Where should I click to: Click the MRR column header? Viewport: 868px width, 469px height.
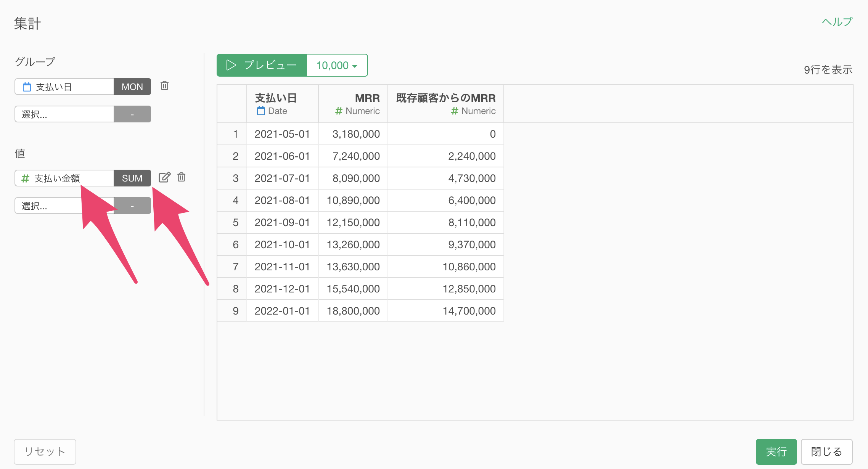(353, 104)
